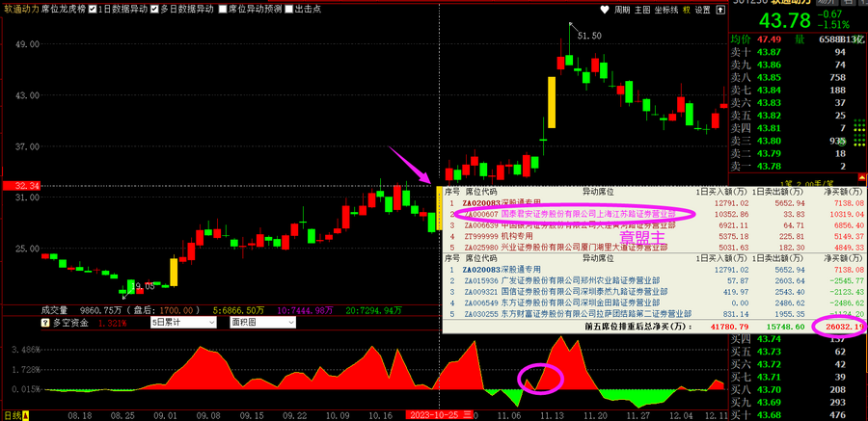Select the 广发证券 郑州农业路 seat row
The width and height of the screenshot is (868, 421).
[x=653, y=281]
